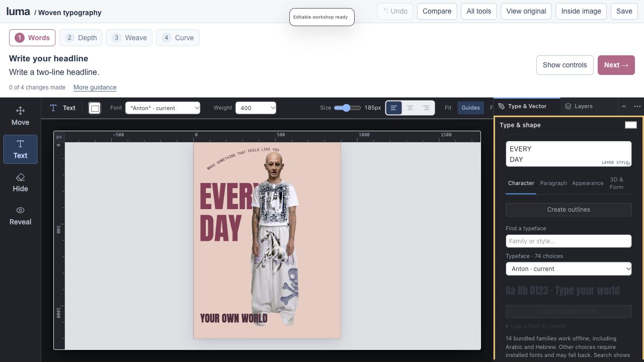Click the px ruler unit corner
644x362 pixels.
pyautogui.click(x=59, y=137)
